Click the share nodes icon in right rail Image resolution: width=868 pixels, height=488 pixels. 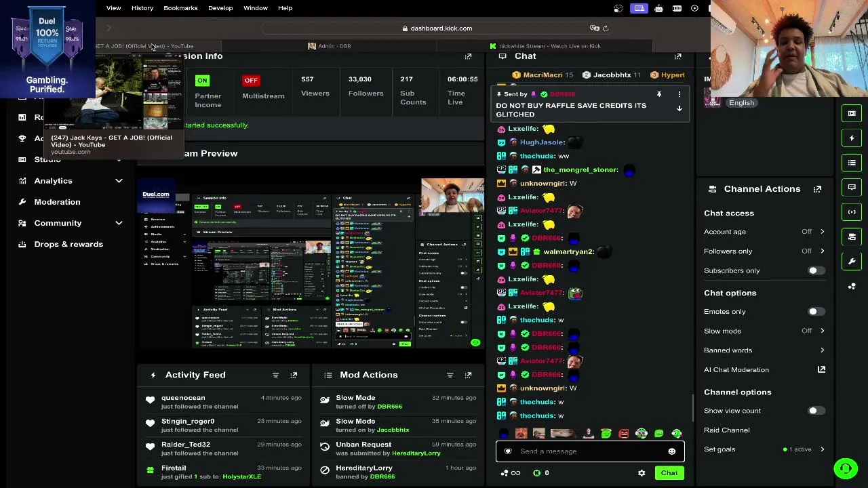tap(852, 286)
